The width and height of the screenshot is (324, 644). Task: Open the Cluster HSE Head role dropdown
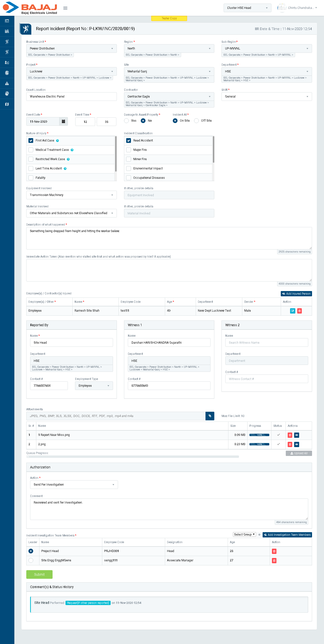[x=247, y=8]
